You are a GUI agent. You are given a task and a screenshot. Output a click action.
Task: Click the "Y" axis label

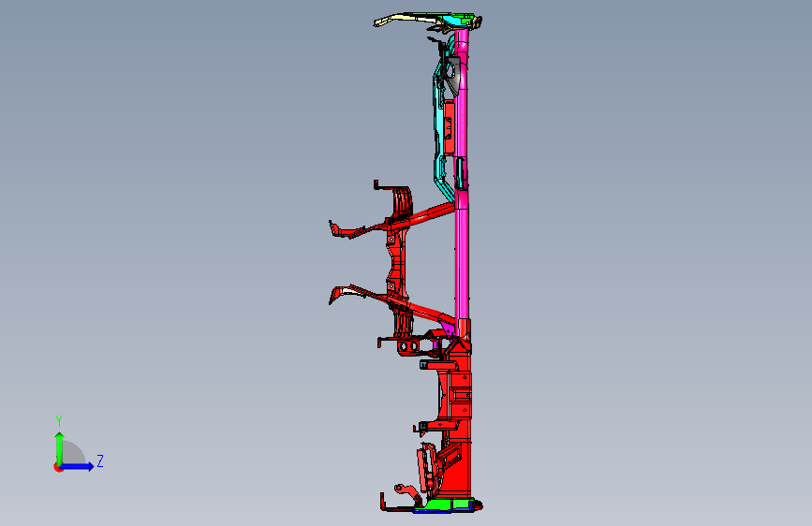[59, 421]
